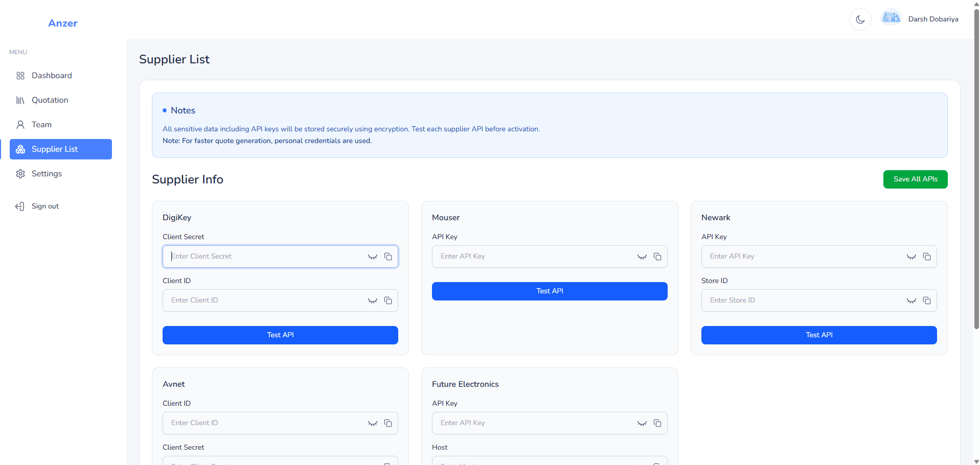Copy the Future Electronics API Key
The image size is (980, 465).
click(657, 423)
